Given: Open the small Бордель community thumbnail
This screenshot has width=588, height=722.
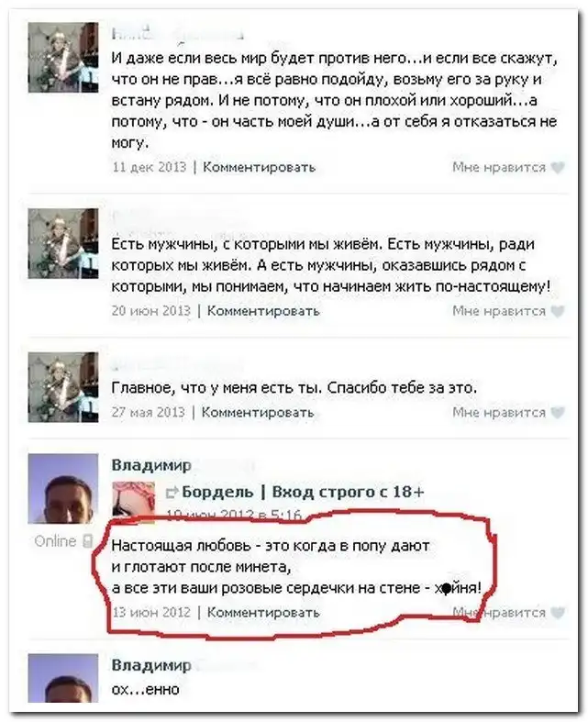Looking at the screenshot, I should tap(134, 502).
